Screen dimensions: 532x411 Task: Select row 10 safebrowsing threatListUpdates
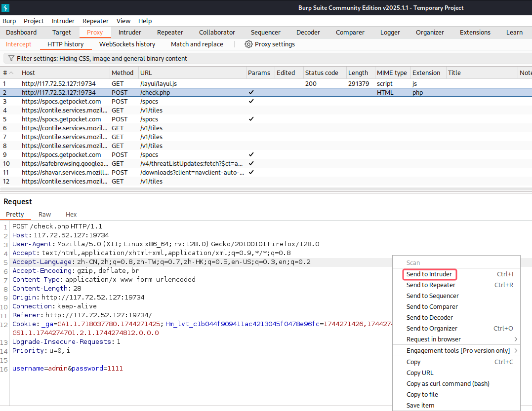(x=266, y=163)
